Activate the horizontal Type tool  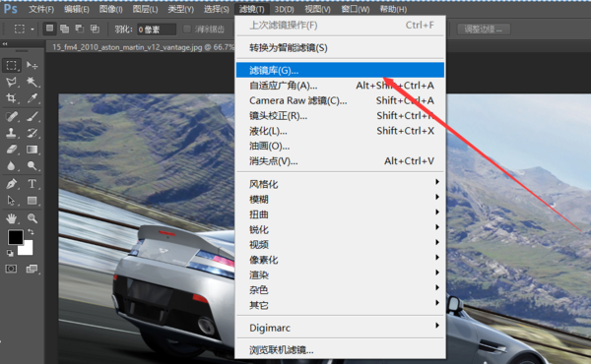[x=32, y=184]
